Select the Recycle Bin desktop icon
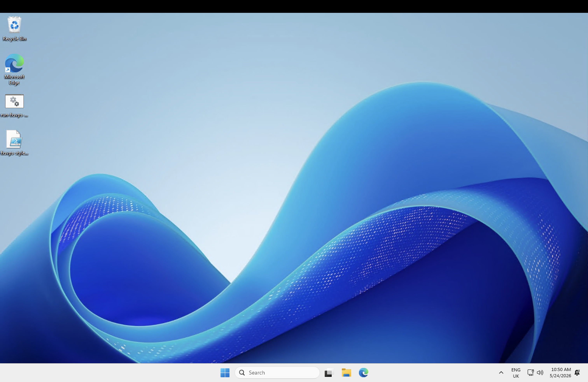The width and height of the screenshot is (588, 382). coord(14,29)
